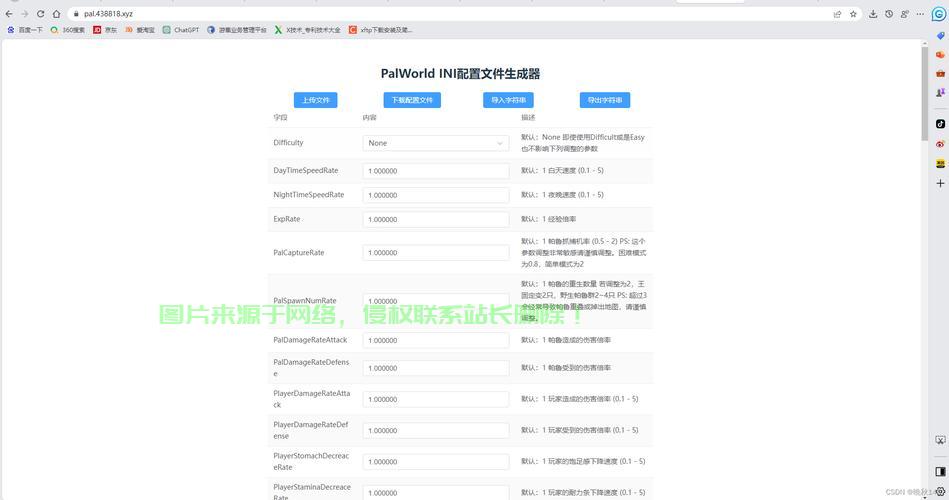Open the Difficulty dropdown showing None
The image size is (949, 500).
[436, 143]
